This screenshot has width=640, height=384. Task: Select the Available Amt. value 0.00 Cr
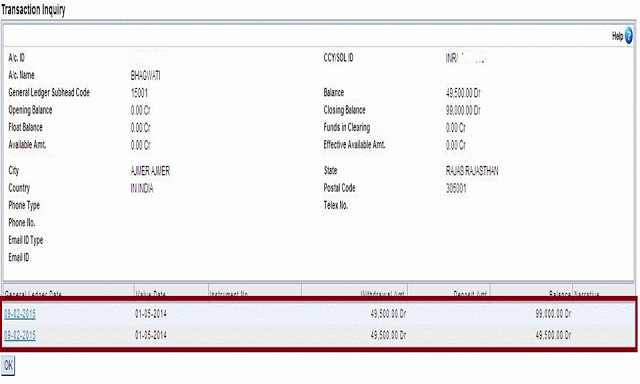(x=140, y=145)
